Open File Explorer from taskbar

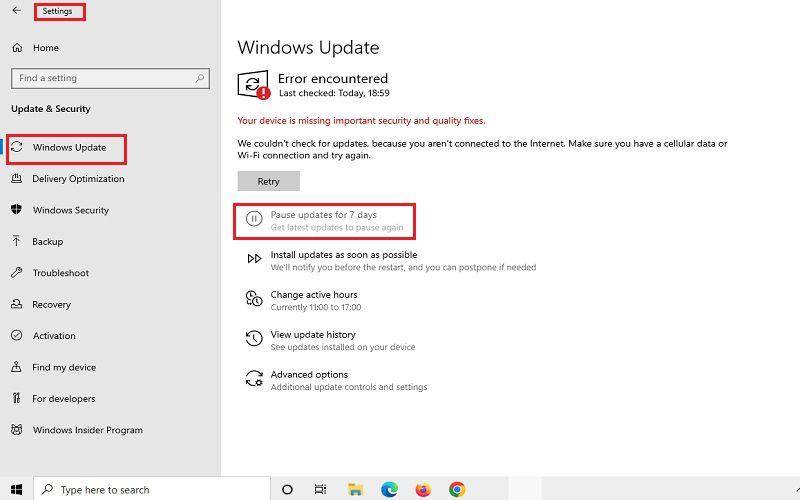[355, 489]
